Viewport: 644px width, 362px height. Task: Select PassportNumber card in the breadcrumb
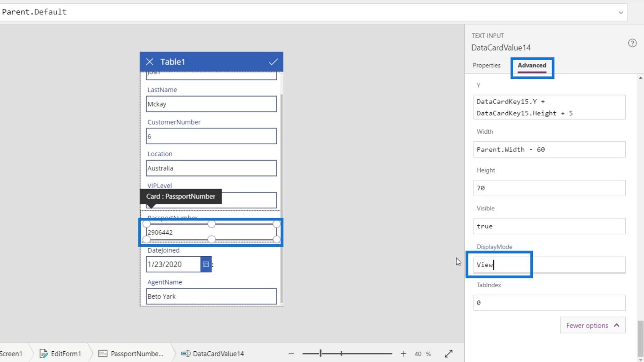pyautogui.click(x=131, y=354)
